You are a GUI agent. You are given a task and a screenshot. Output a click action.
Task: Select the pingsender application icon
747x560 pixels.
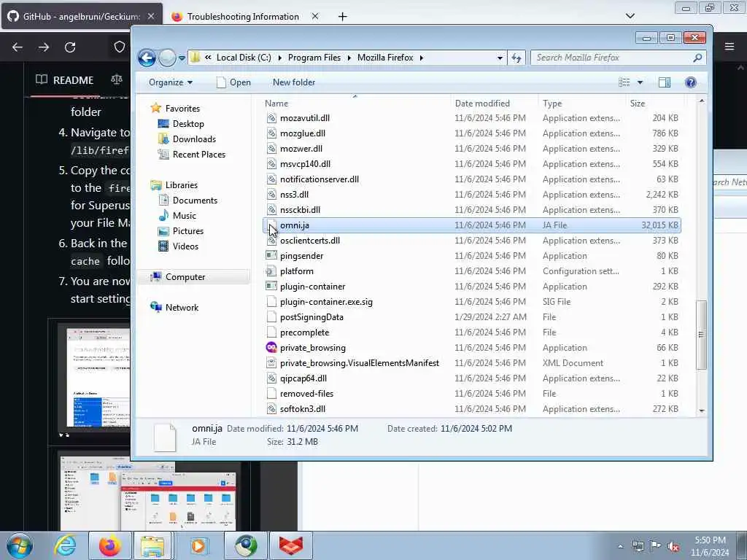(x=271, y=256)
